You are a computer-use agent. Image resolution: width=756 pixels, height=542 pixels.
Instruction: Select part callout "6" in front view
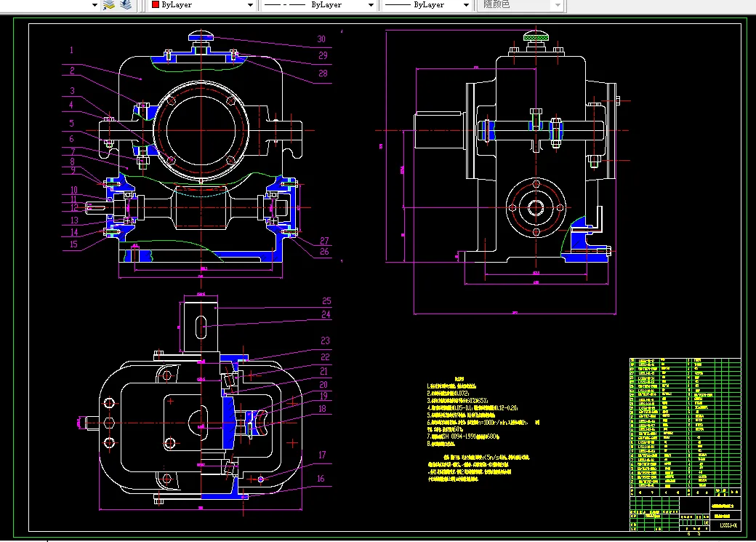click(x=72, y=139)
